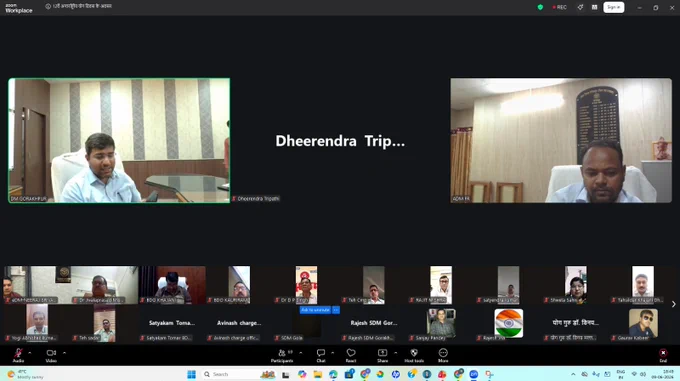Open the React emoji menu

click(x=351, y=355)
